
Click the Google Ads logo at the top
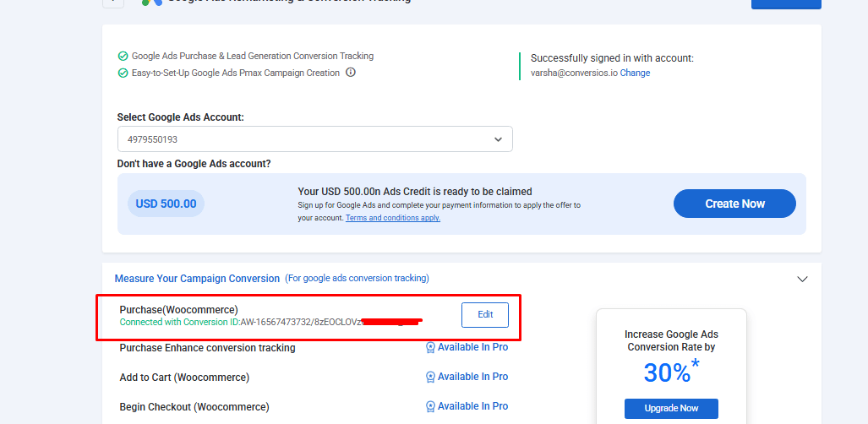pos(151,3)
